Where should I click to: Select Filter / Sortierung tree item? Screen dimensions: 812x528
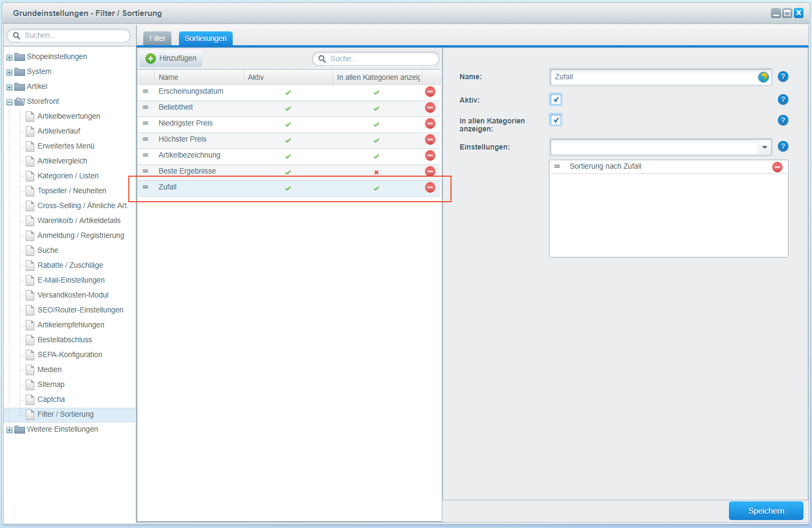[x=65, y=414]
